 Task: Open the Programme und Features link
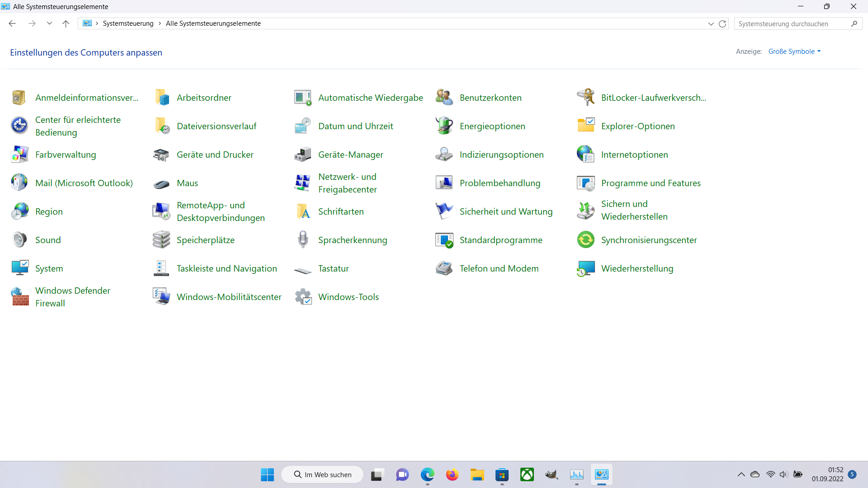(x=651, y=183)
